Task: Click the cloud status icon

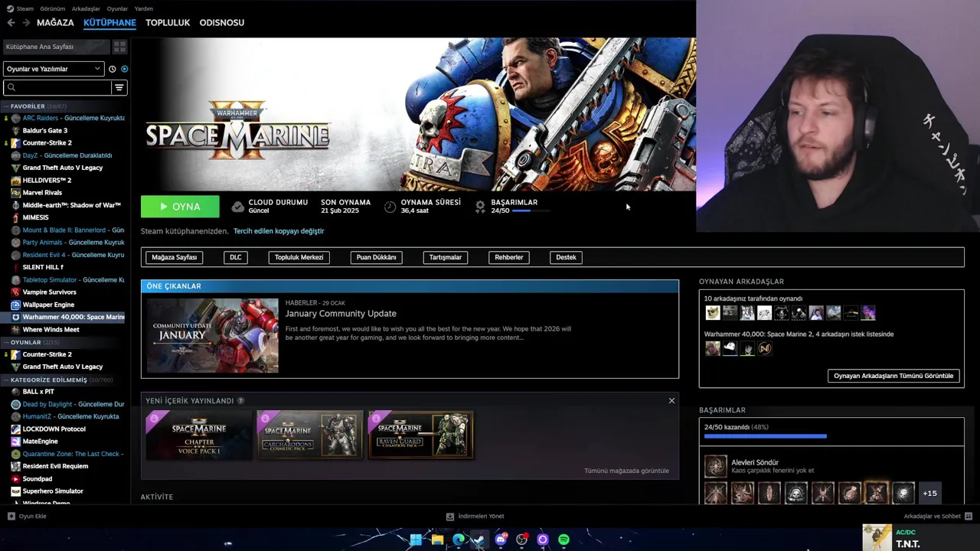Action: click(238, 207)
